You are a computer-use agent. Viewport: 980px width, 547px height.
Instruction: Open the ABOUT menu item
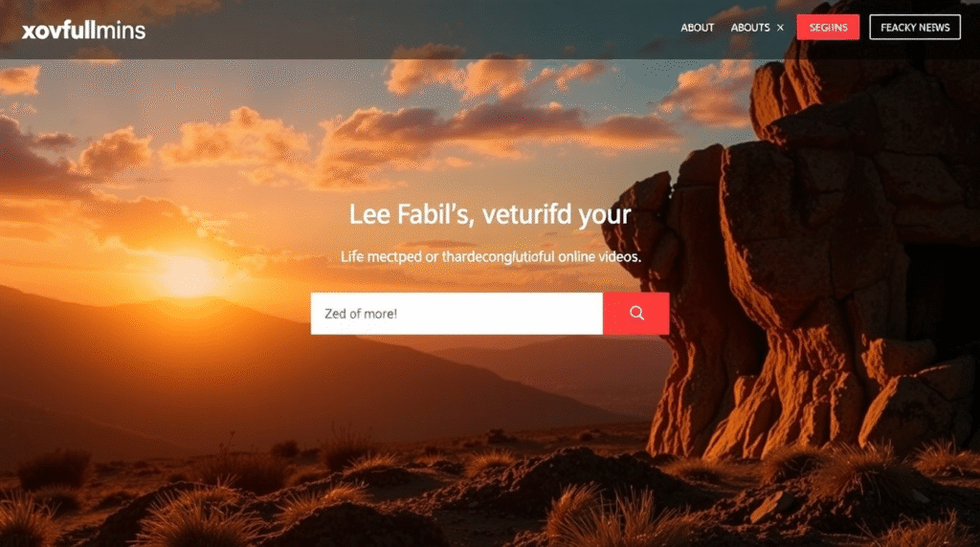(697, 28)
